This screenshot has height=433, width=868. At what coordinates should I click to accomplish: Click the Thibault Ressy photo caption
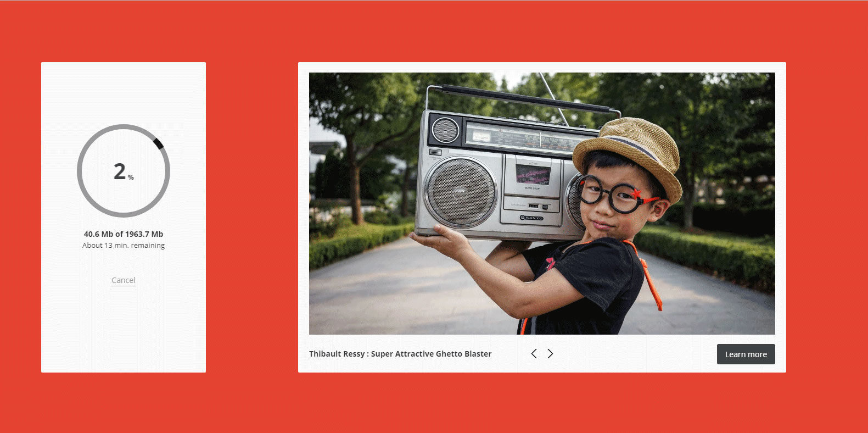click(x=400, y=354)
